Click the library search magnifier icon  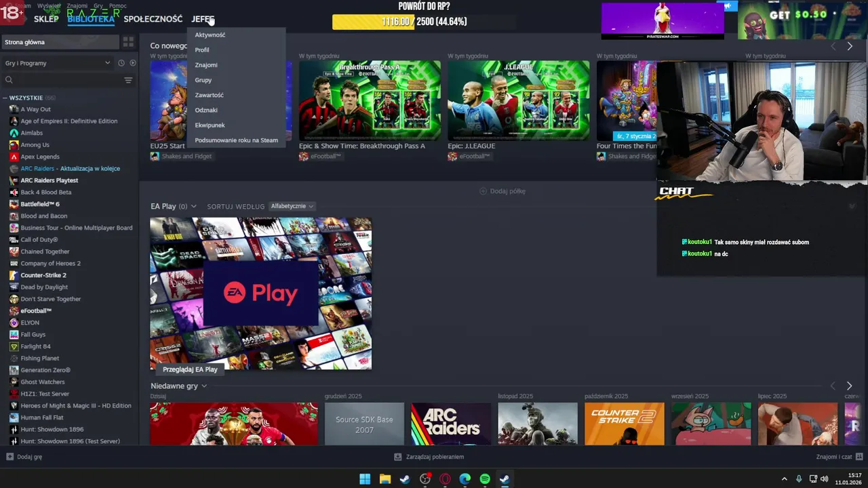click(x=9, y=80)
